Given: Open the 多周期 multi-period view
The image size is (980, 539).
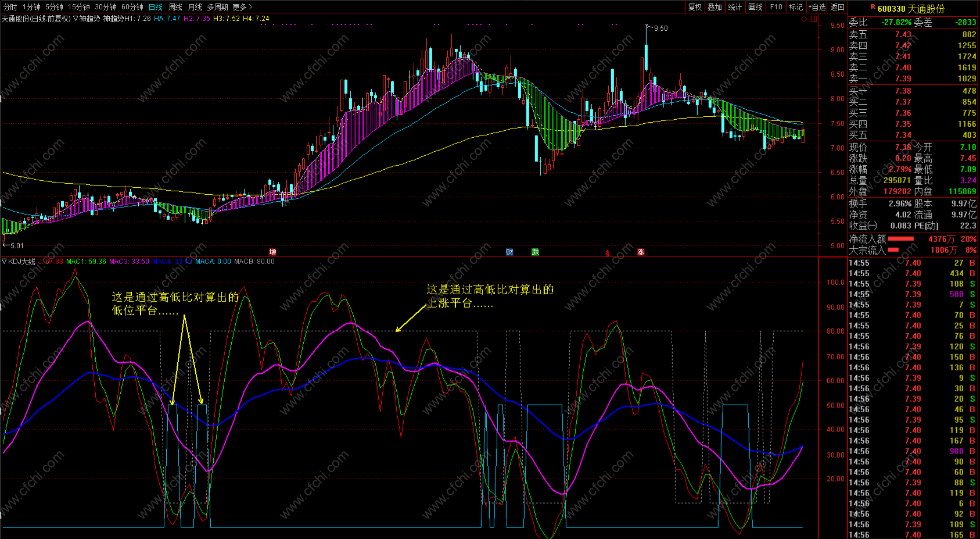Looking at the screenshot, I should (218, 7).
